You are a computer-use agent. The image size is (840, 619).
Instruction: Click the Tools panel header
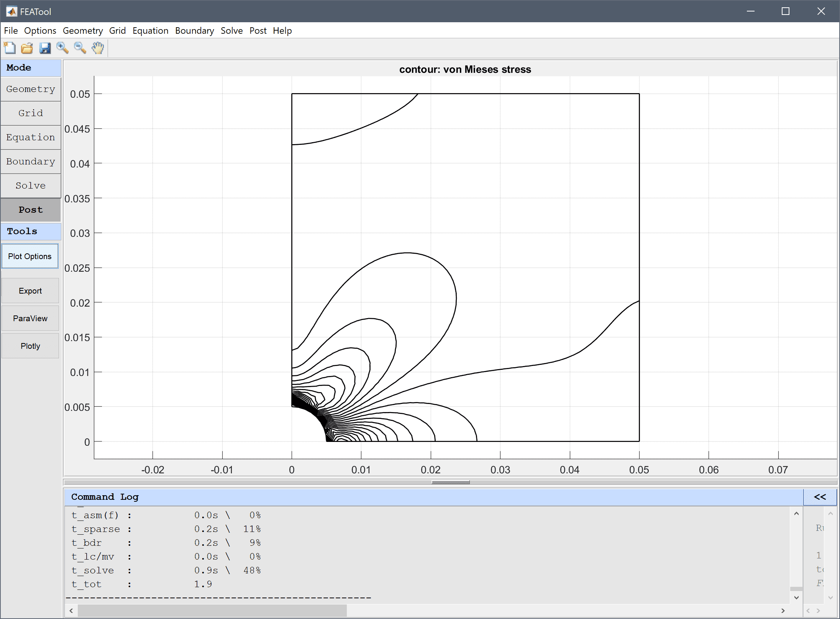(31, 231)
